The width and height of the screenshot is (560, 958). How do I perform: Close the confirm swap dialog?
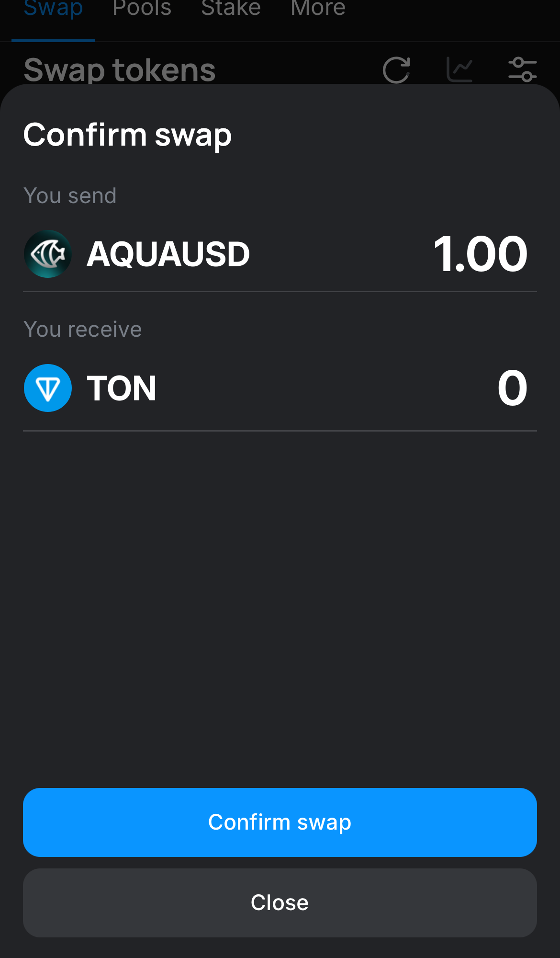click(280, 903)
